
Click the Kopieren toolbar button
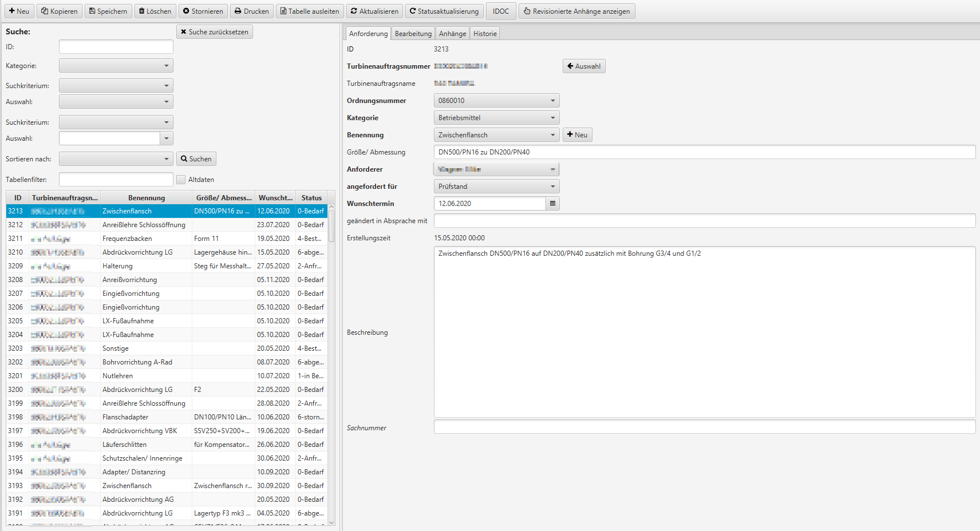click(60, 11)
